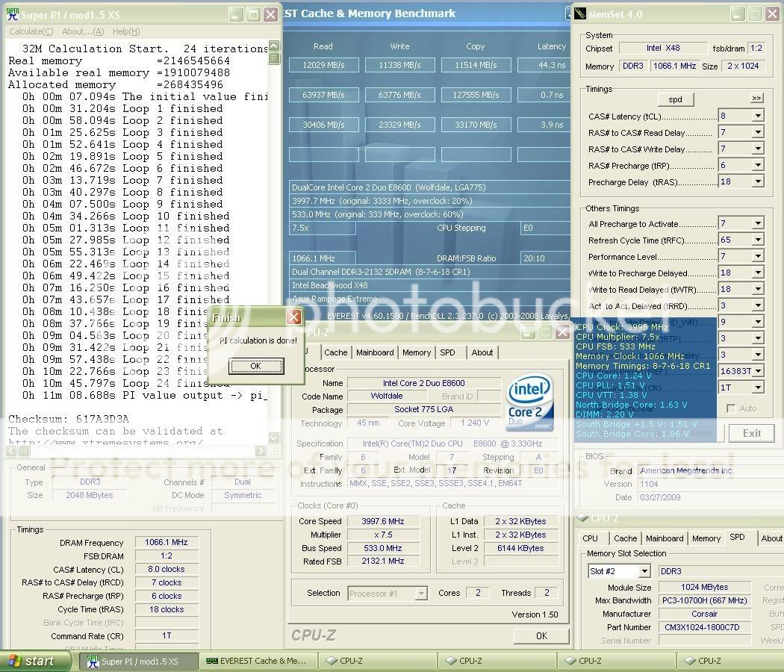The height and width of the screenshot is (672, 784).
Task: Open the RAS# to CAS# Write Delay dropdown
Action: (758, 149)
